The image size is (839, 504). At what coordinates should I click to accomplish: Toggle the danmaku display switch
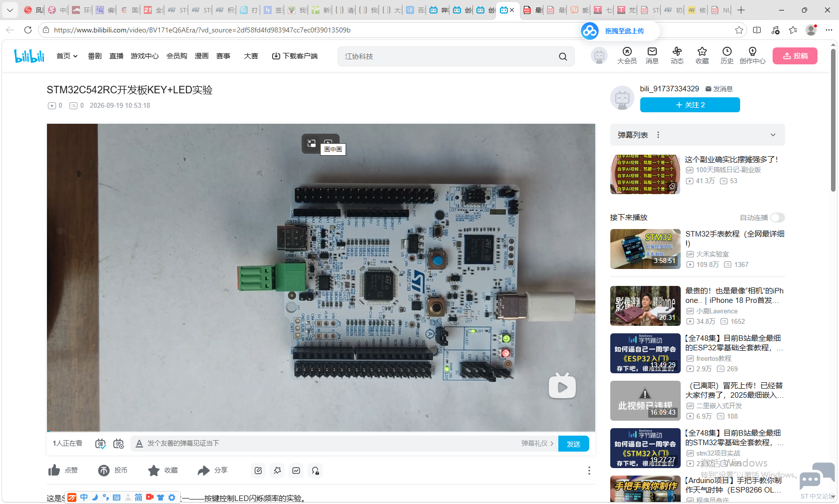coord(100,443)
